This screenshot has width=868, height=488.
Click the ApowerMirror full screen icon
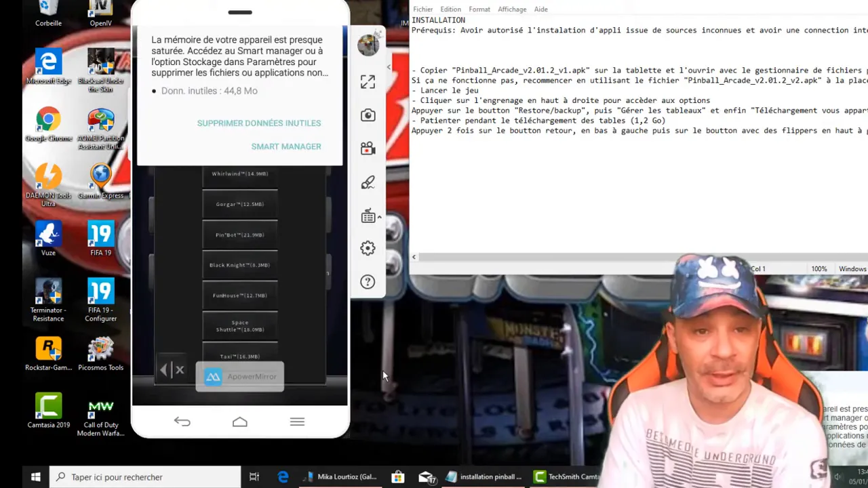pos(368,82)
